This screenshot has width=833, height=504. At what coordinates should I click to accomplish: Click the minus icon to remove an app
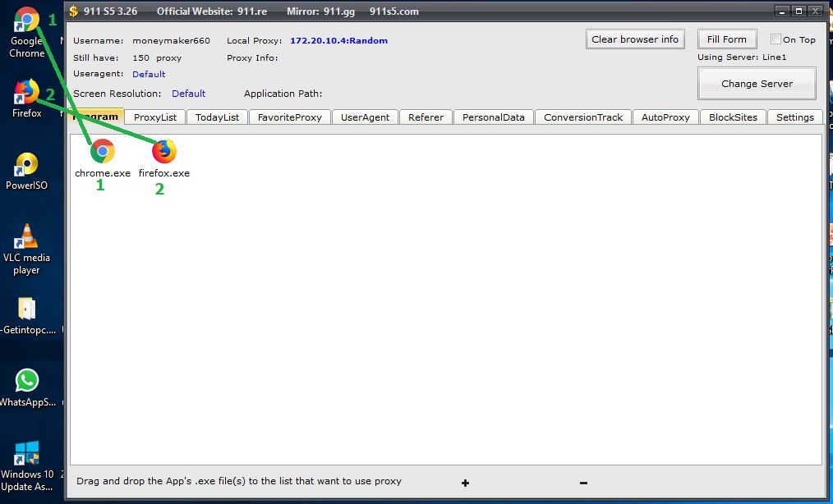pos(583,483)
